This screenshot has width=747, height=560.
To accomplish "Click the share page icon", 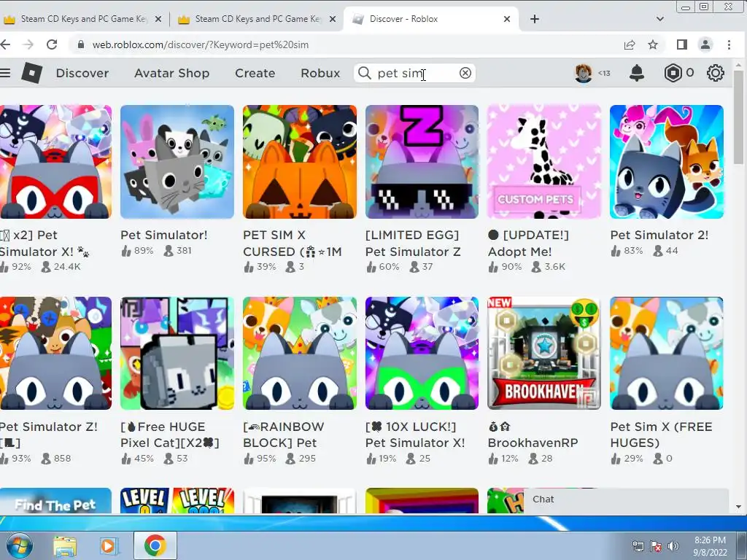I will coord(630,44).
